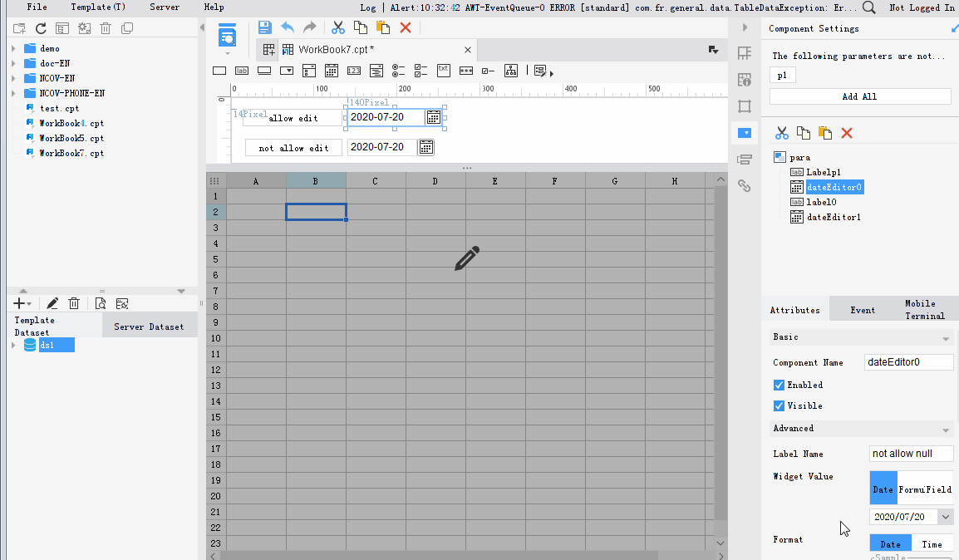Image resolution: width=959 pixels, height=560 pixels.
Task: Close the WorkBook7.cpt tab
Action: (x=468, y=50)
